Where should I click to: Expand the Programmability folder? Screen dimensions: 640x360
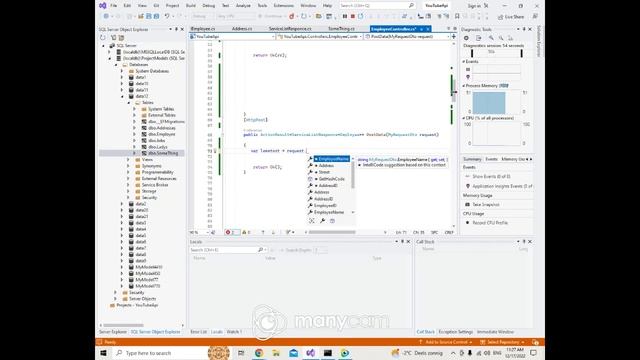coord(129,172)
